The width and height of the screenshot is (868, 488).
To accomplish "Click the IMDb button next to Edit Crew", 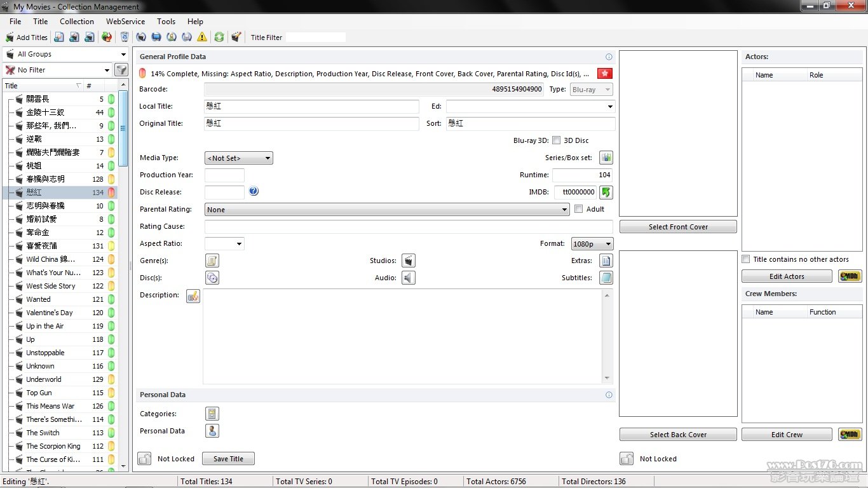I will pos(850,435).
